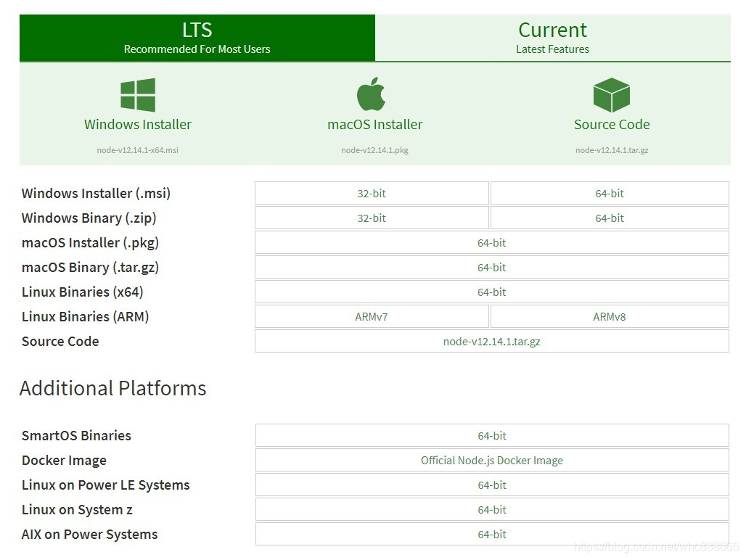Download 64-bit Linux on Power LE Systems
Screen dimensions: 746x560
(x=492, y=485)
